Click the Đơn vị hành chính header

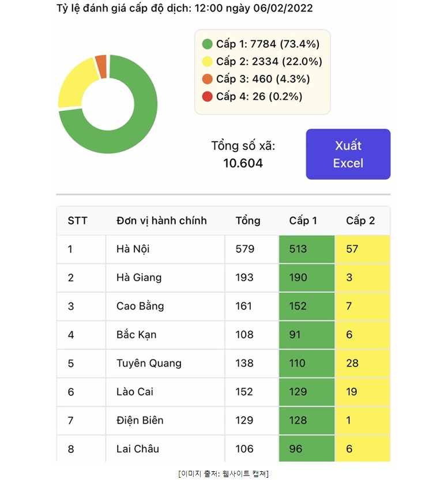pos(161,221)
